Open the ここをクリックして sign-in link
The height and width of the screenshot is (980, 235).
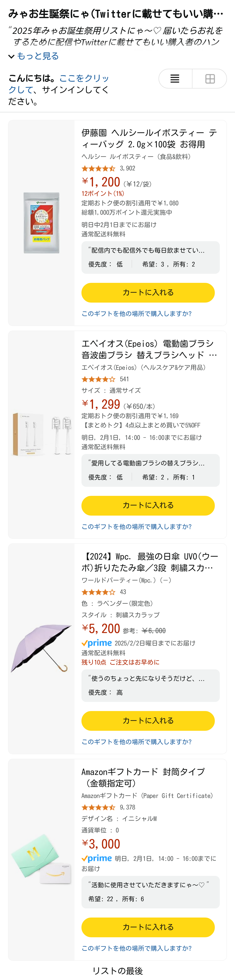[59, 84]
